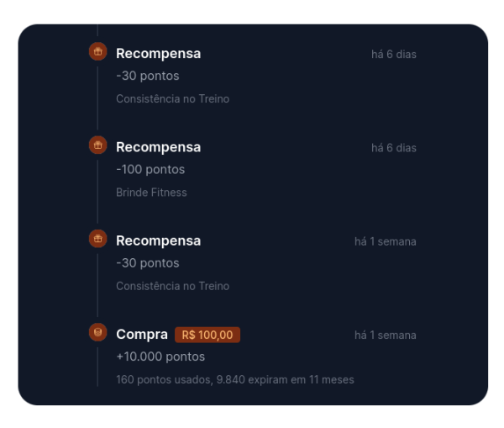Select -30 pontos in the há 1 semana reward
504x428 pixels.
pyautogui.click(x=148, y=263)
